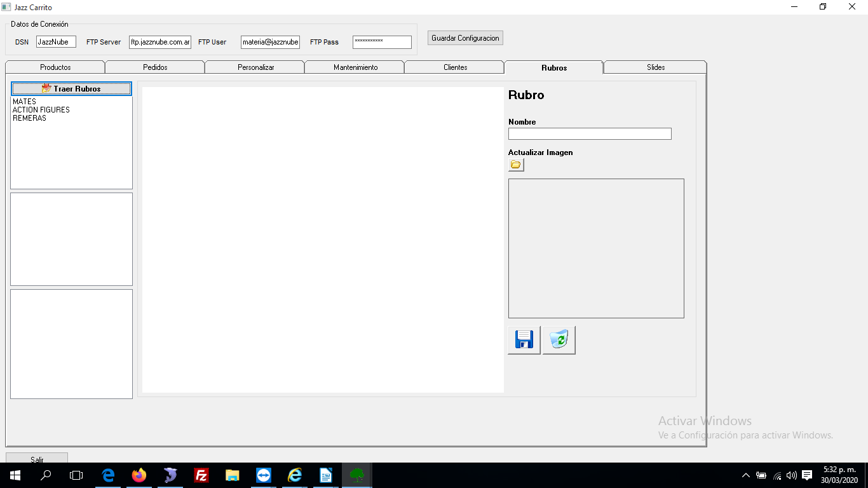Switch to the Pedidos tab
The image size is (868, 488).
[155, 67]
